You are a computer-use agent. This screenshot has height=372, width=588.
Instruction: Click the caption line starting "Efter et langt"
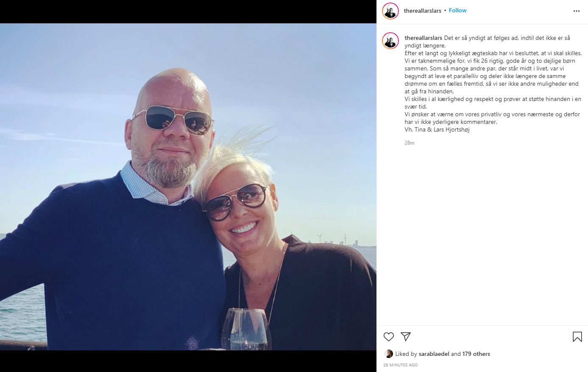pyautogui.click(x=493, y=53)
